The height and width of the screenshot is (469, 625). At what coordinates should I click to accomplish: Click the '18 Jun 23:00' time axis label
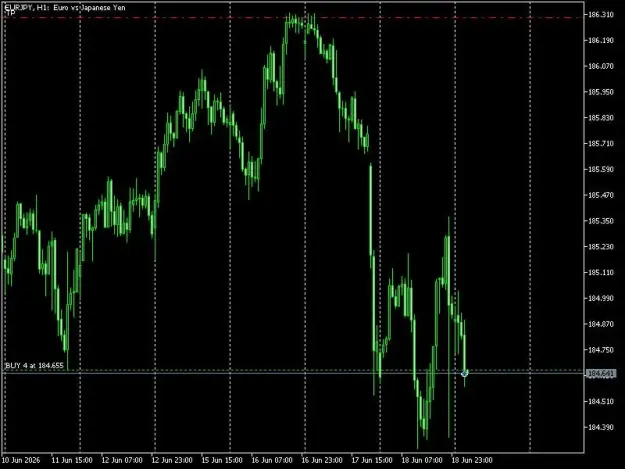(472, 460)
